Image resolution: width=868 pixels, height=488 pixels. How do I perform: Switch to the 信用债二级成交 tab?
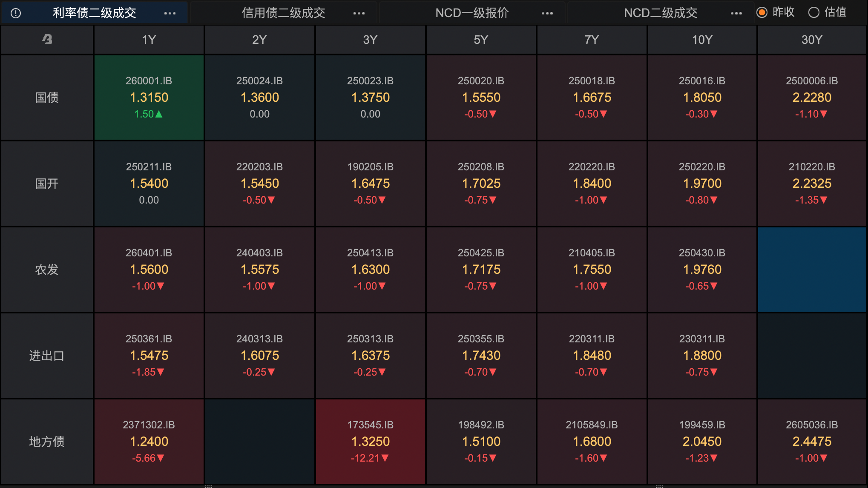(283, 13)
